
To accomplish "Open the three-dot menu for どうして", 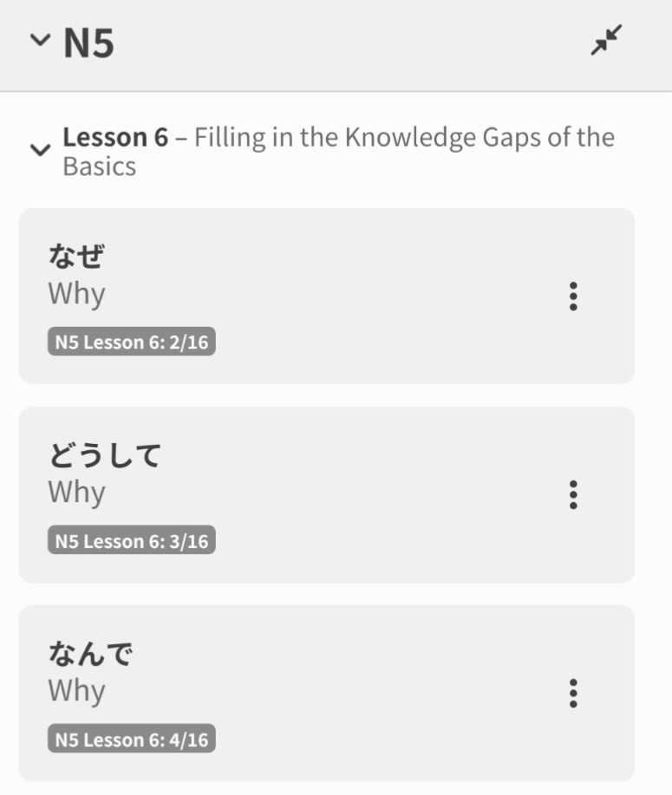I will 572,494.
